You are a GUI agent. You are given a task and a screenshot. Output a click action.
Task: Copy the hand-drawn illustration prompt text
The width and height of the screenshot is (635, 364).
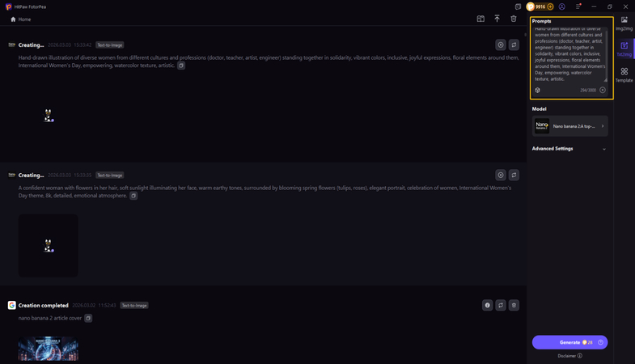(181, 66)
